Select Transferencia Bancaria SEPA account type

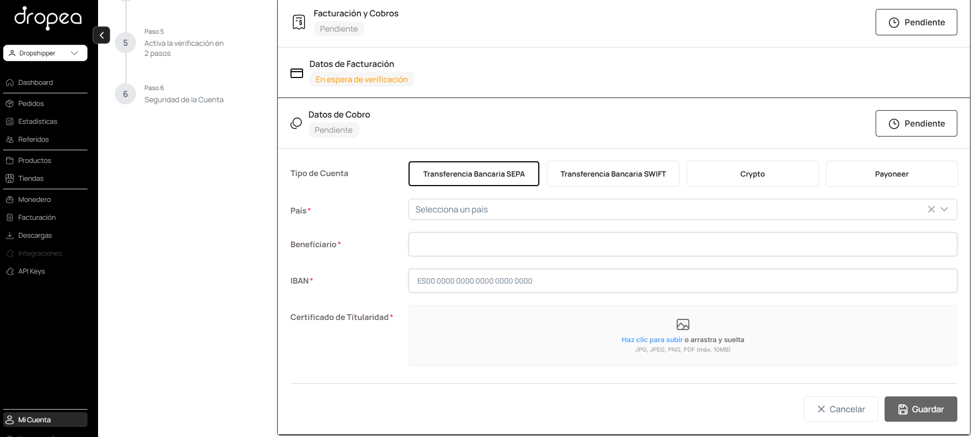474,174
